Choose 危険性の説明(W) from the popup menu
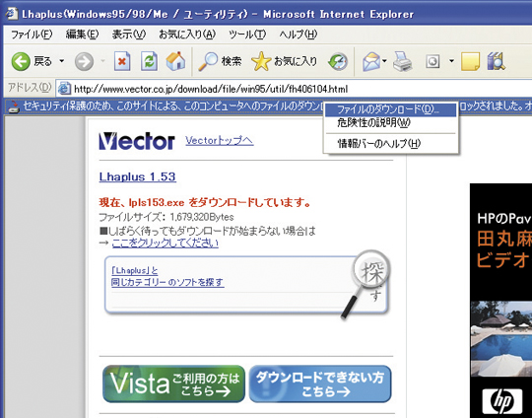 [390, 122]
